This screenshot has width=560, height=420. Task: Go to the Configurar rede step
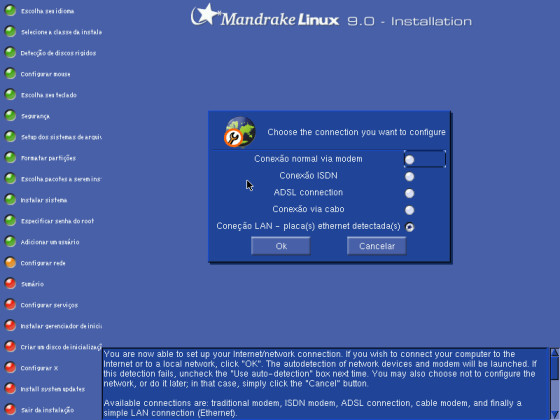[x=43, y=263]
